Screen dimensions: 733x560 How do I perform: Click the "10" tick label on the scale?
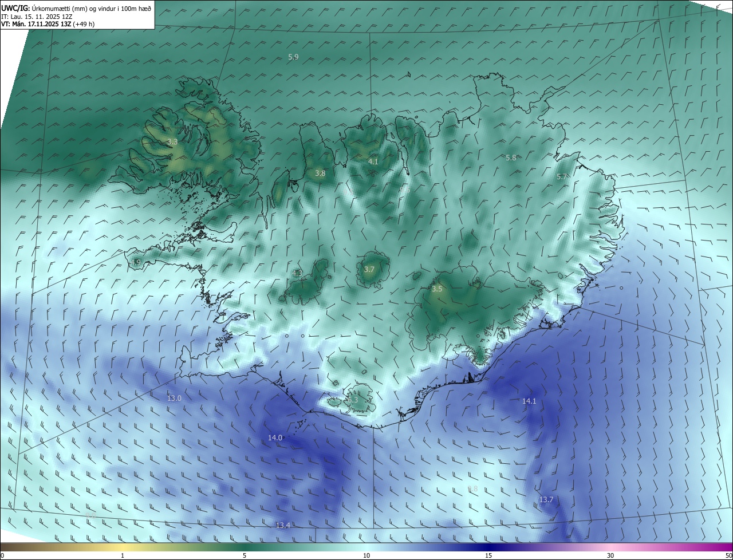coord(366,555)
